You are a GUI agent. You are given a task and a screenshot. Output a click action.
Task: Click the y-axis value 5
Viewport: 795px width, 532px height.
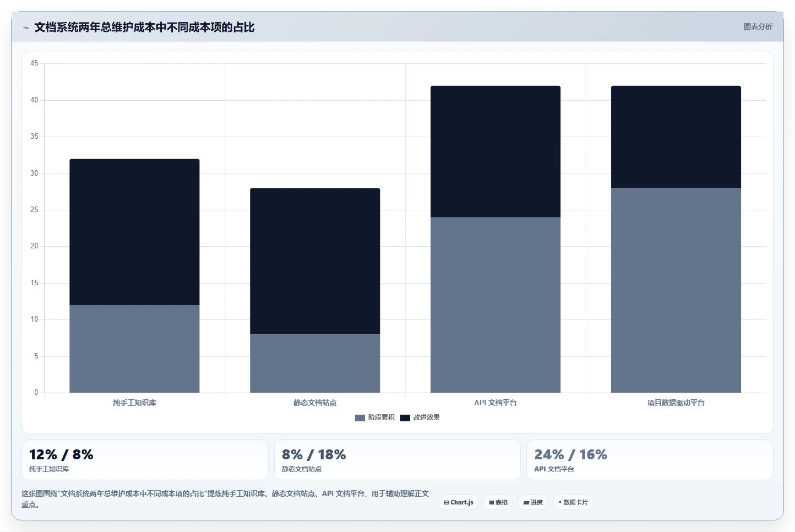pyautogui.click(x=36, y=356)
